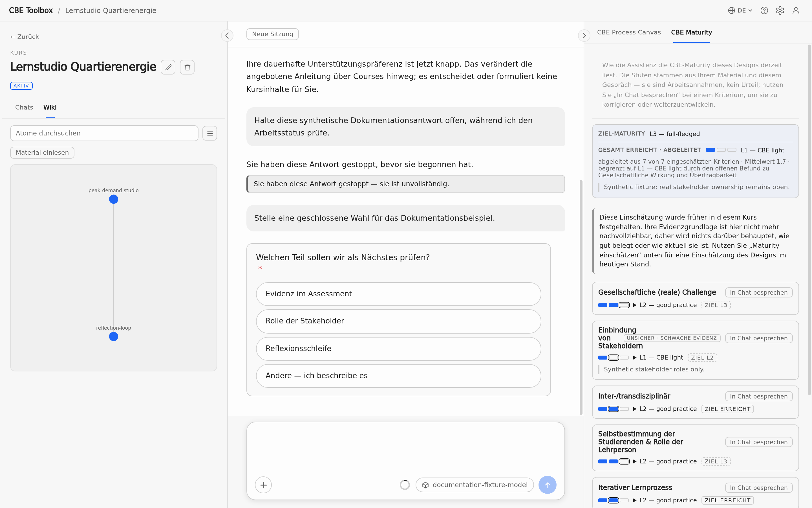812x508 pixels.
Task: Click Gesellschaftliche Challenge maturity level bar
Action: [x=614, y=305]
